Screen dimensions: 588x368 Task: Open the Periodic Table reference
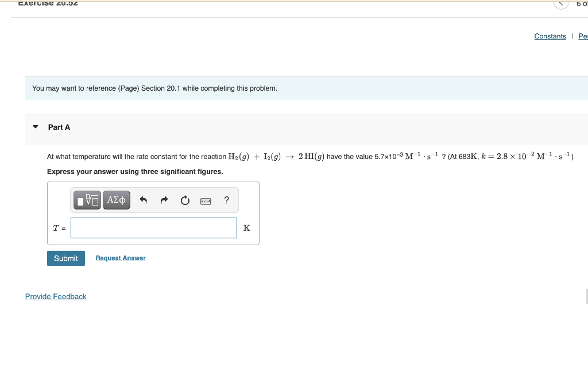(583, 36)
